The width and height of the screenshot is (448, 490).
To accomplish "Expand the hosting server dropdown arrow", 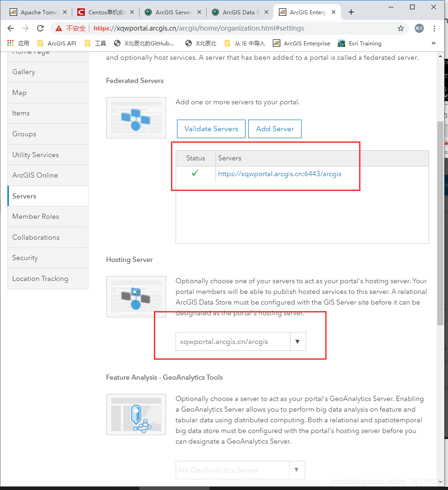I will click(298, 342).
